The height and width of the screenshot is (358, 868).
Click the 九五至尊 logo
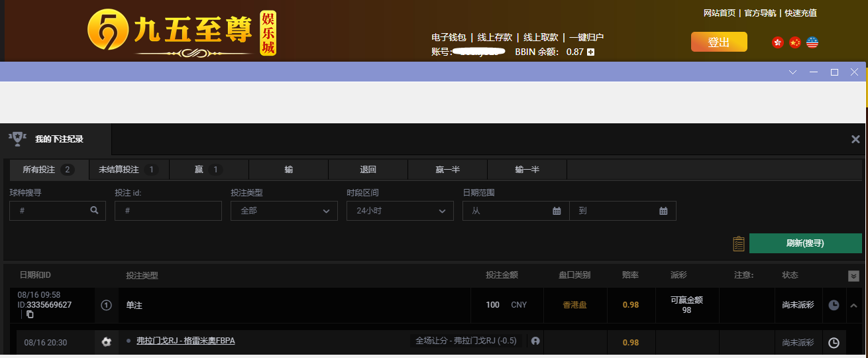coord(182,32)
